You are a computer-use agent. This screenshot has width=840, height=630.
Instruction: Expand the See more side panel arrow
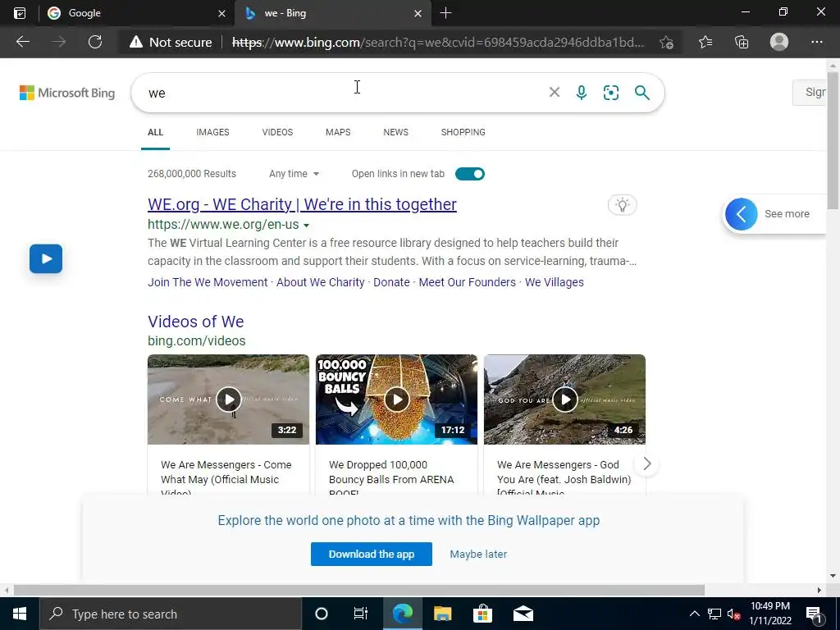[742, 214]
